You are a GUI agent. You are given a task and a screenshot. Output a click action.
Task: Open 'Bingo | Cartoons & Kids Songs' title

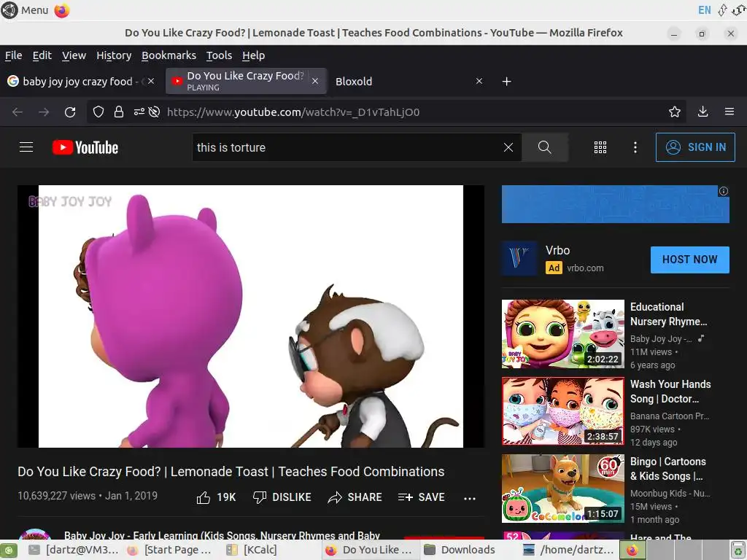point(668,469)
